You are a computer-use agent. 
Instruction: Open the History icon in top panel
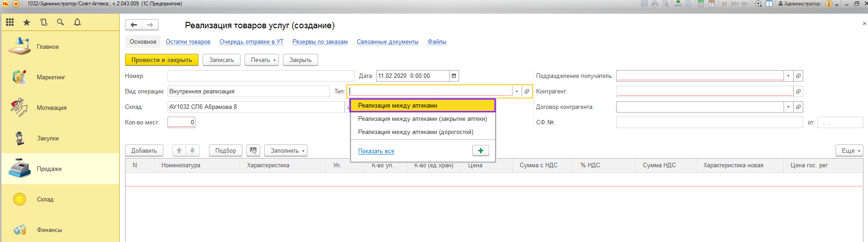click(x=44, y=22)
